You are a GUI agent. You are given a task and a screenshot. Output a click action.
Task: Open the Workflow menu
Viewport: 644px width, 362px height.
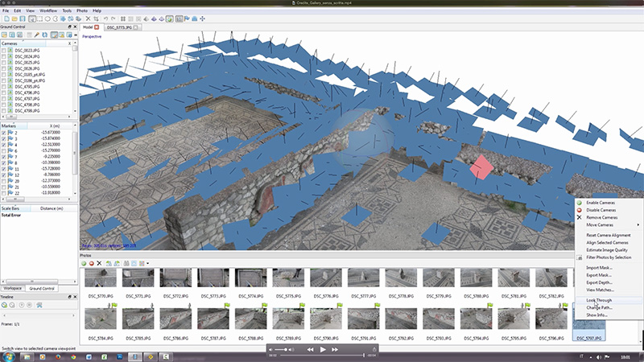[x=47, y=10]
